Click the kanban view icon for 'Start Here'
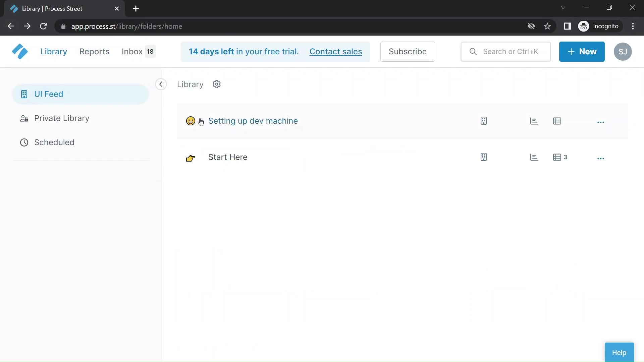This screenshot has width=644, height=362. pyautogui.click(x=484, y=157)
